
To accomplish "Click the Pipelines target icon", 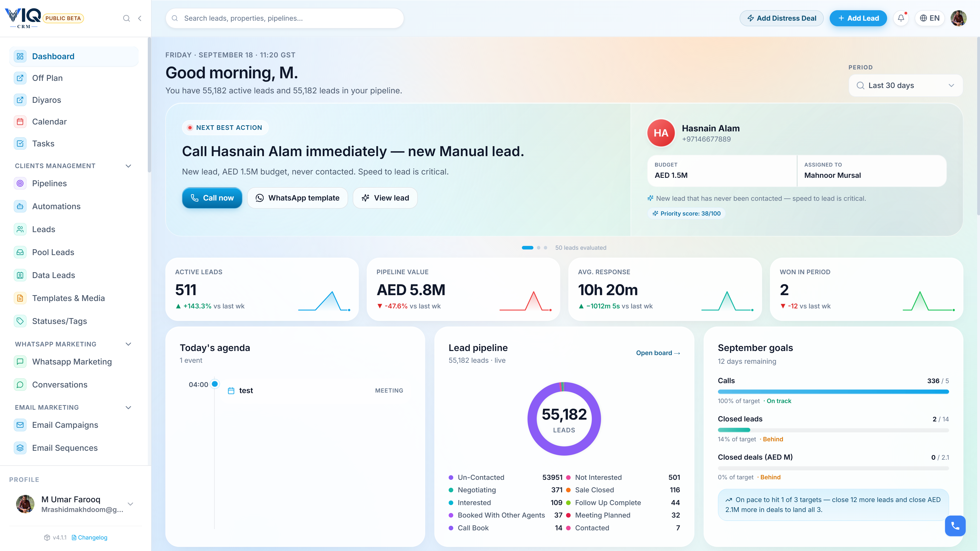I will [20, 183].
